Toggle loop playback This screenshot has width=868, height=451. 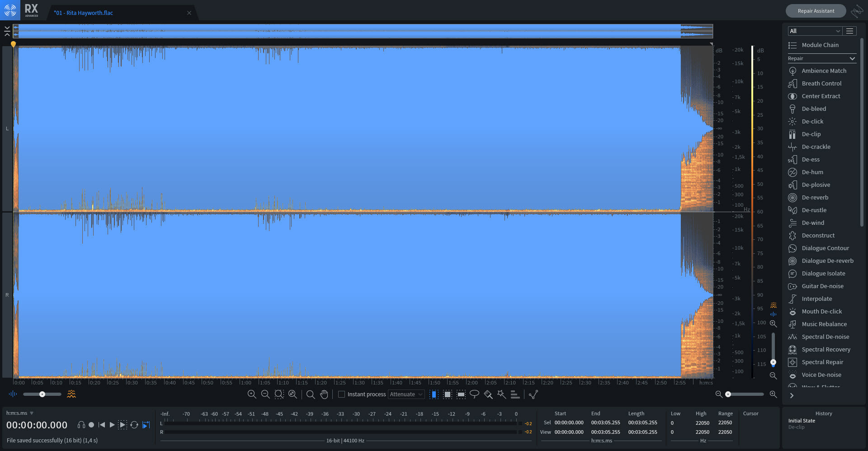coord(134,425)
